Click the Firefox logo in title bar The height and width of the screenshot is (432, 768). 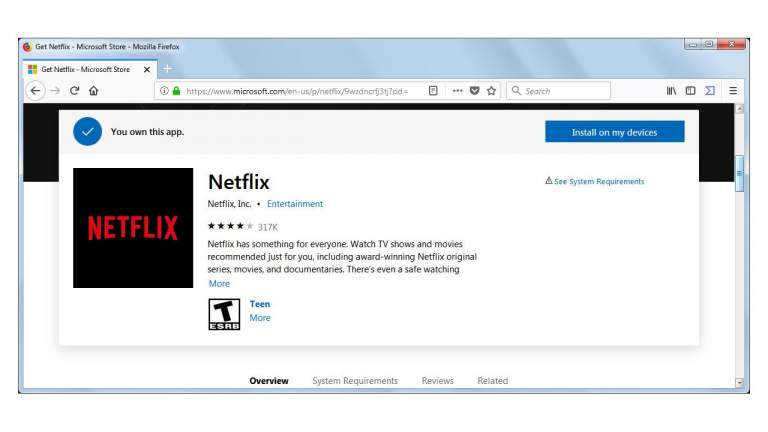[x=27, y=47]
